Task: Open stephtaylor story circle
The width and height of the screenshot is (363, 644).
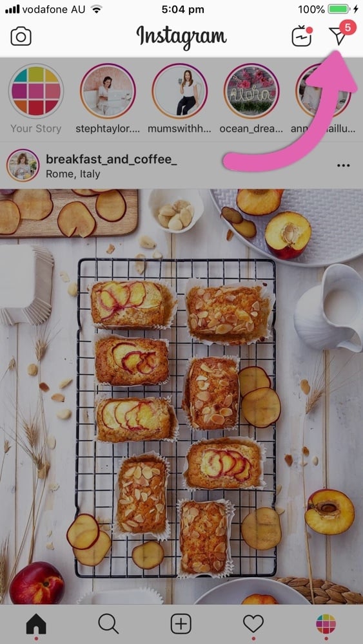Action: point(108,91)
